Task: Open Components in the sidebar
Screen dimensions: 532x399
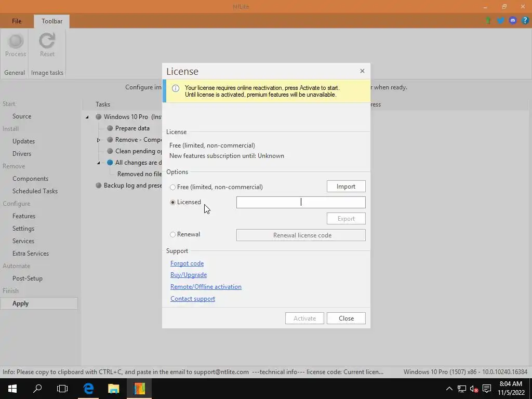Action: [x=30, y=179]
